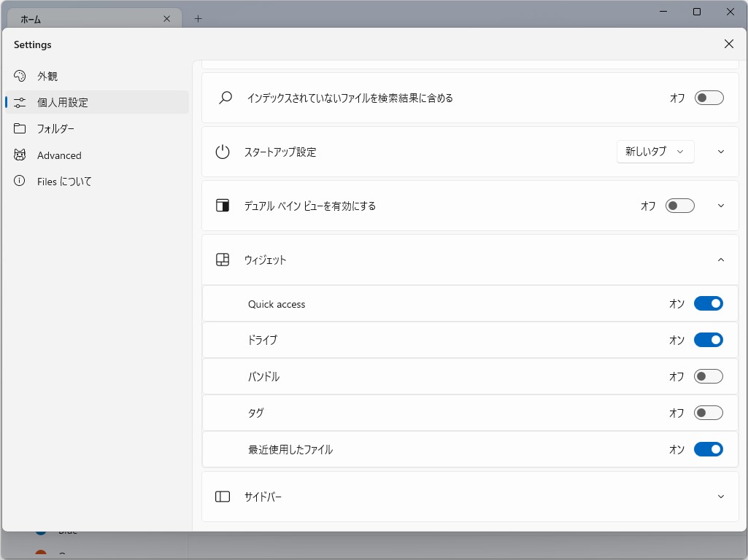Click the new tab plus button
The width and height of the screenshot is (748, 560).
click(197, 18)
